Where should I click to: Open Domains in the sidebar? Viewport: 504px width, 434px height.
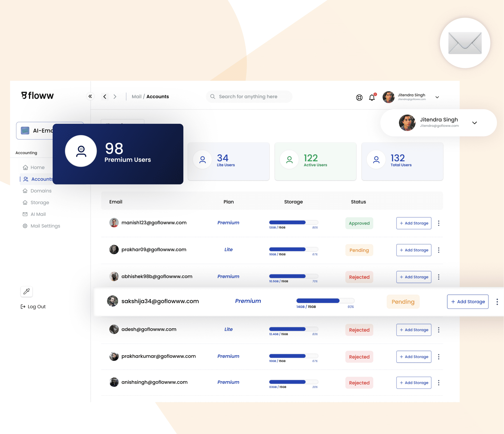pos(37,191)
